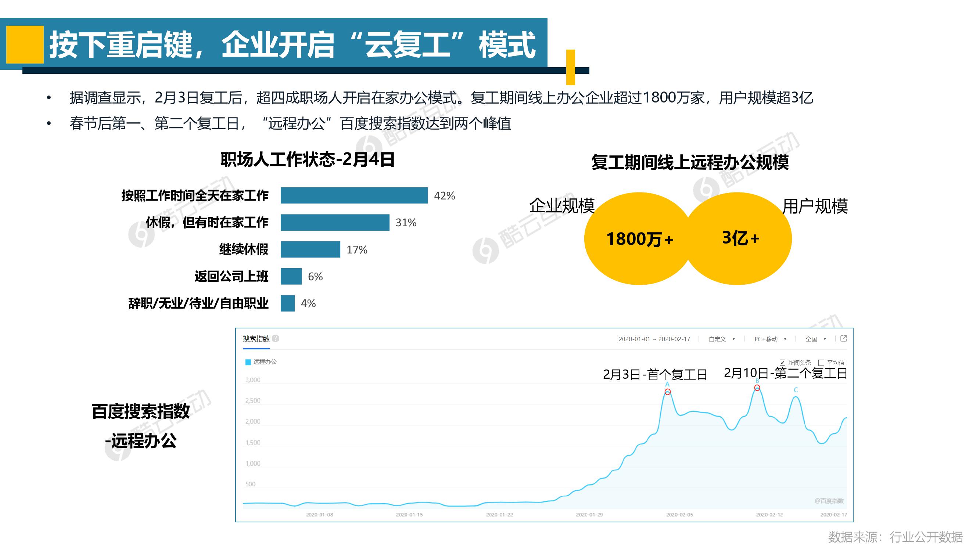Click the help question mark next to 搜索指数

point(276,338)
